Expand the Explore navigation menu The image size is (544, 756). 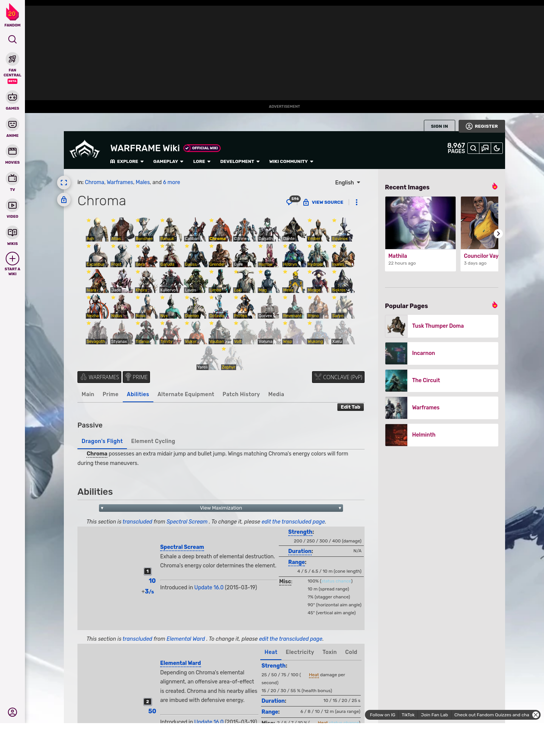click(127, 161)
